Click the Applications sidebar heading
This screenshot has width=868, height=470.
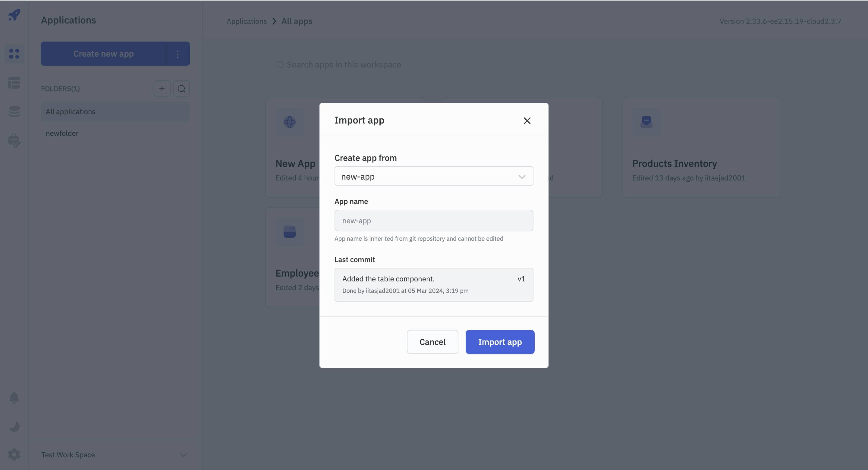coord(68,20)
